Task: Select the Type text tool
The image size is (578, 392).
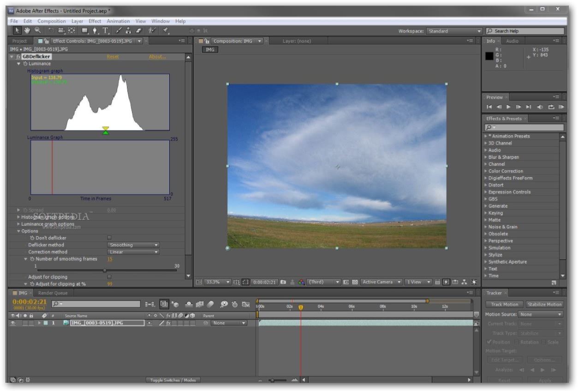Action: (x=106, y=31)
